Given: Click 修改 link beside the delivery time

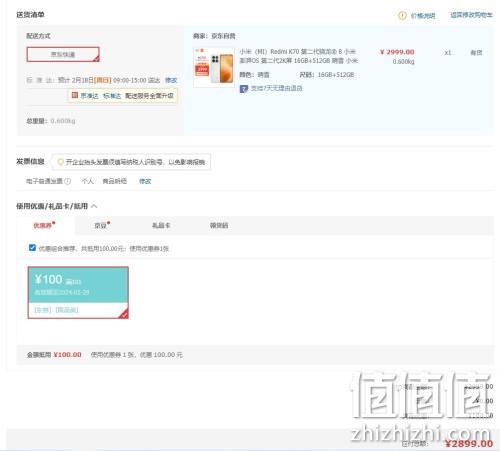Looking at the screenshot, I should [171, 80].
